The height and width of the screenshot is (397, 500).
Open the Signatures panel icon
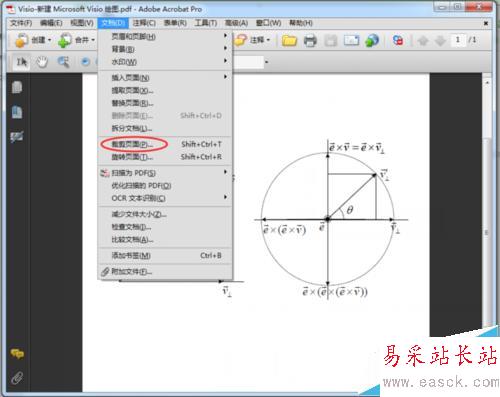click(17, 137)
